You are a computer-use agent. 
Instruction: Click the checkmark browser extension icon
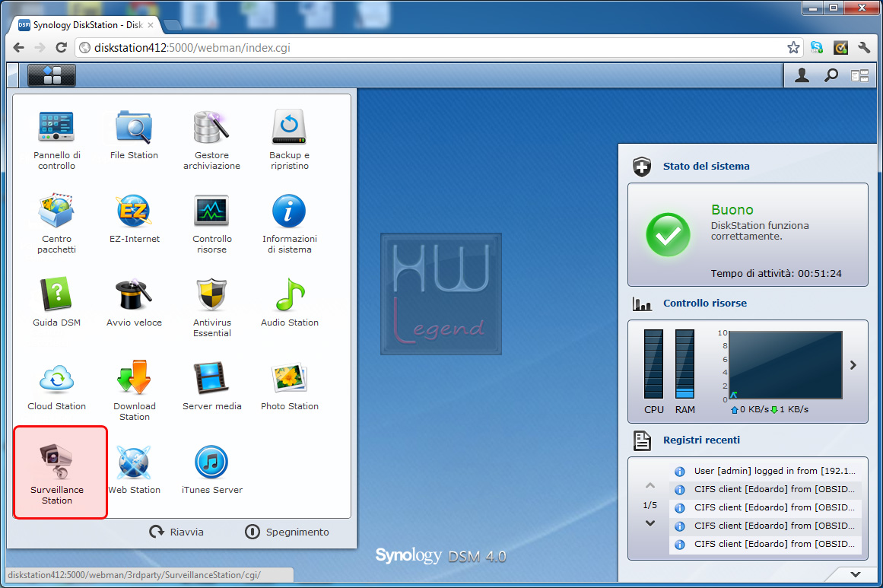point(840,48)
